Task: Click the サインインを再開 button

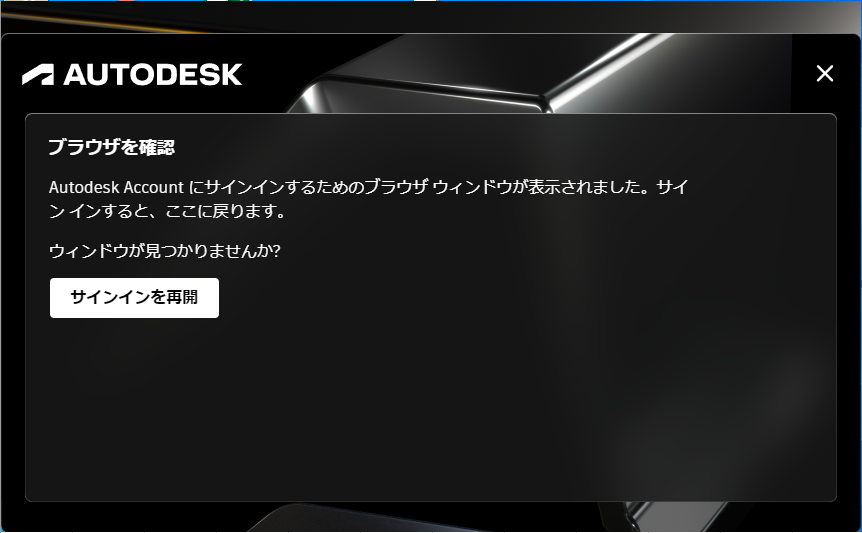Action: click(134, 298)
